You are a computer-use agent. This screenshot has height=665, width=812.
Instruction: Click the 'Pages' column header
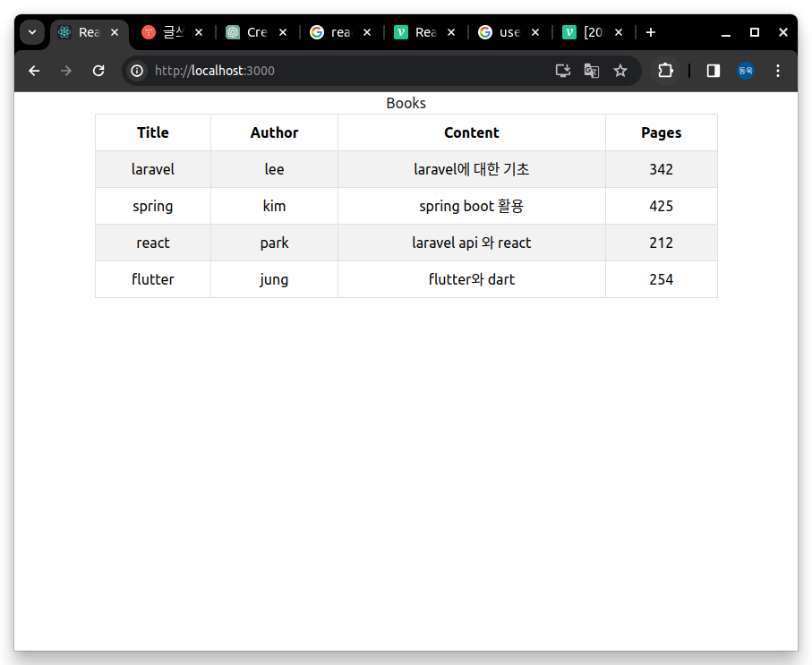pyautogui.click(x=662, y=132)
